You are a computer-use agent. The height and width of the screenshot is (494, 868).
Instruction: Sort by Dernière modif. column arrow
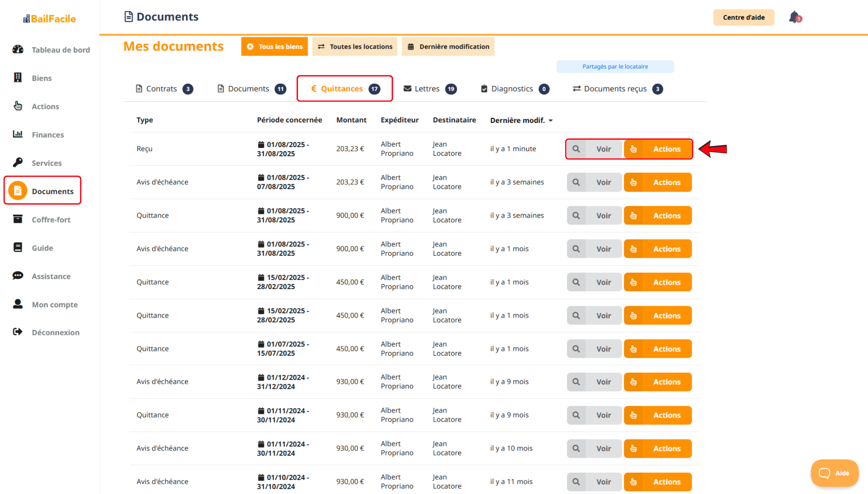pos(551,120)
